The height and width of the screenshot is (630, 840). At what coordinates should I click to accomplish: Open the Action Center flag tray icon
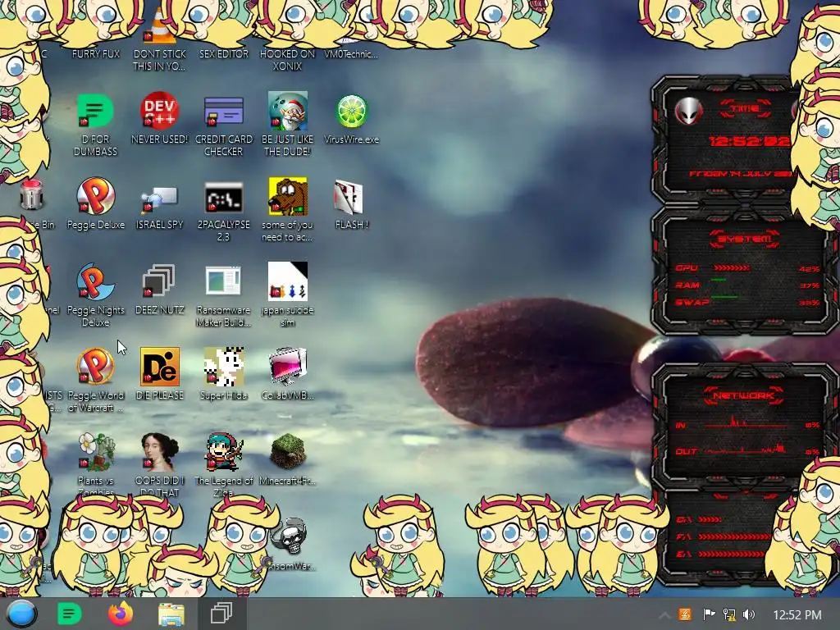click(x=709, y=614)
